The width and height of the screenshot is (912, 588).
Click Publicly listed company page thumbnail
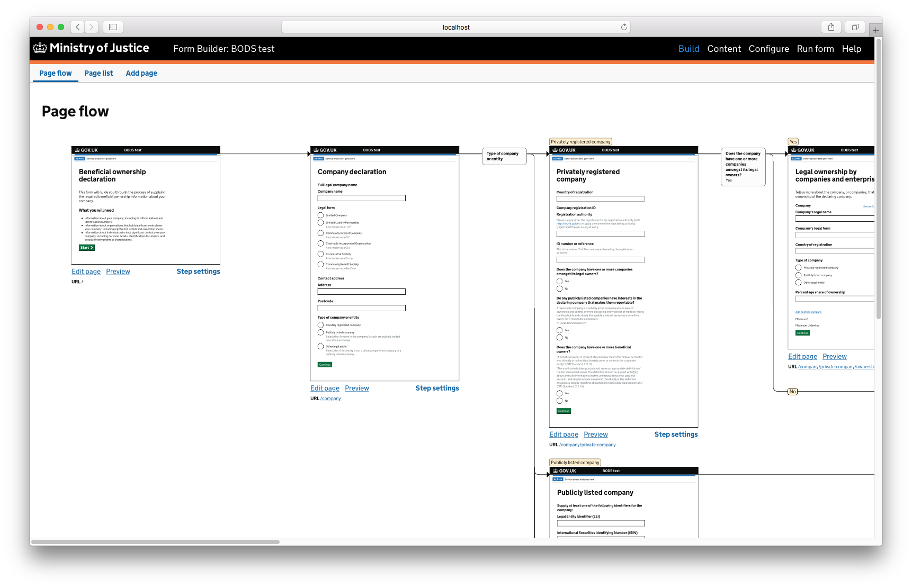coord(624,503)
